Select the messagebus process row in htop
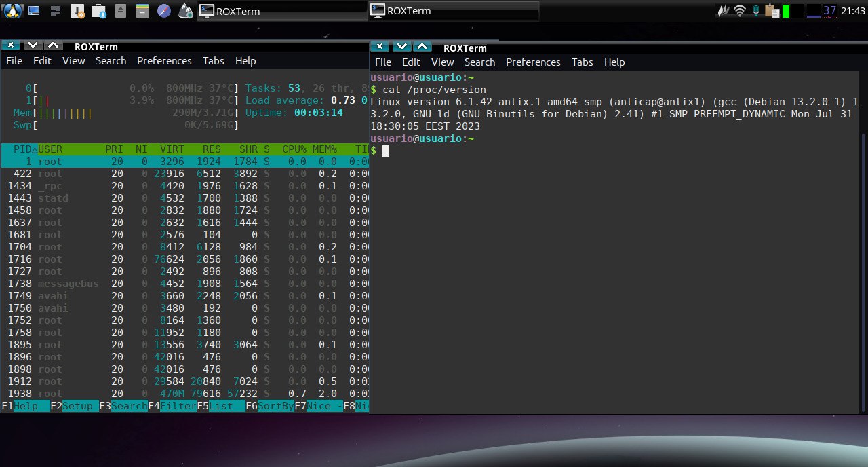Screen dimensions: 868x467 (x=68, y=284)
